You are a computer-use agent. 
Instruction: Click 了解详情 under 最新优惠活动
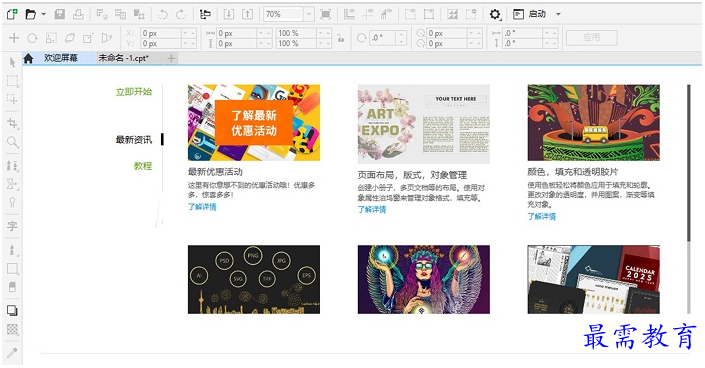tap(202, 206)
